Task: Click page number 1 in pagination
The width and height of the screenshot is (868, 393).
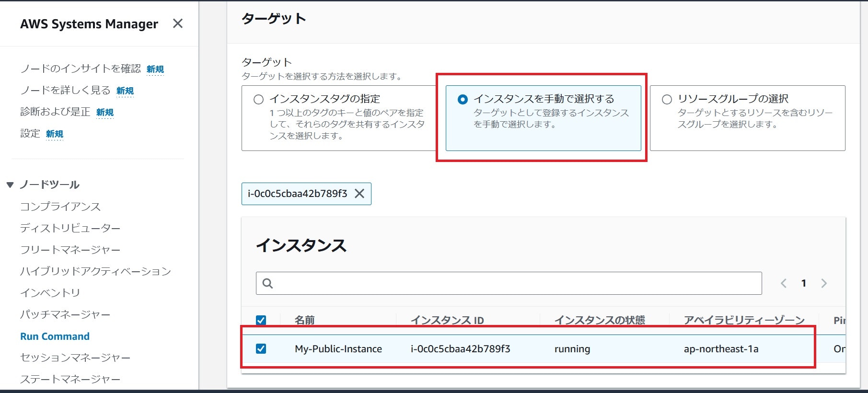Action: click(804, 283)
